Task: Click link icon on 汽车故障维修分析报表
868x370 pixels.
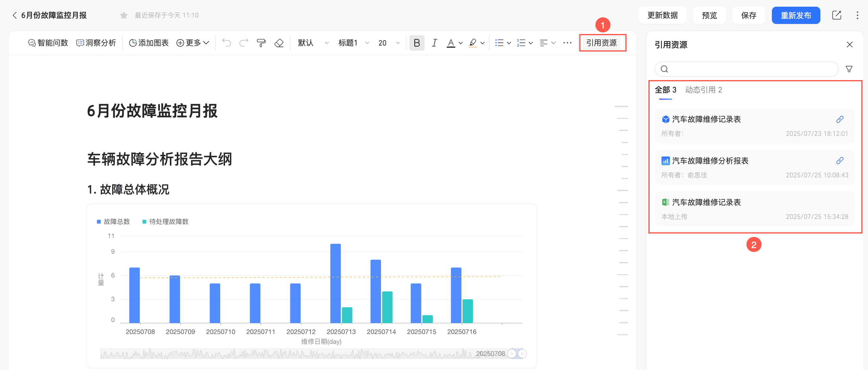Action: (x=839, y=161)
